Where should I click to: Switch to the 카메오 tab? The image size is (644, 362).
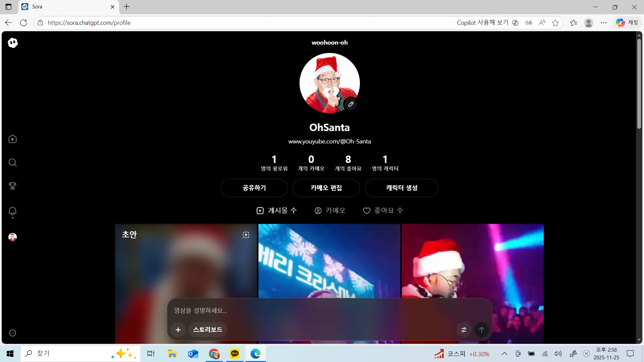tap(330, 210)
